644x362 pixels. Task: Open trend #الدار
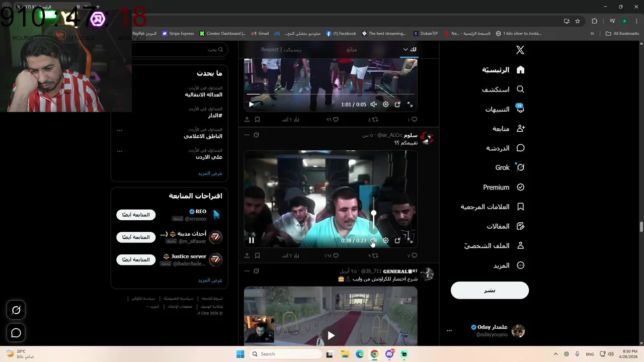[x=215, y=116]
